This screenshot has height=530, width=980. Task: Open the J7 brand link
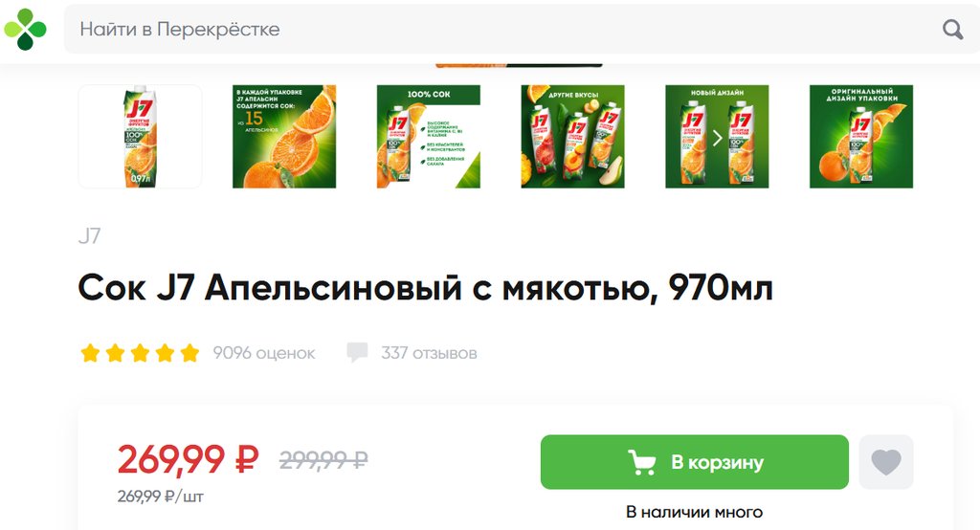pyautogui.click(x=89, y=235)
